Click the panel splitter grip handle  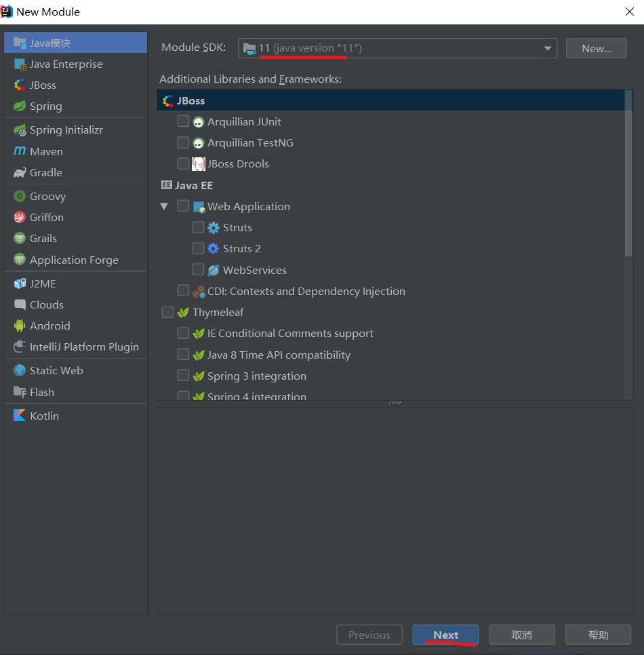coord(395,403)
